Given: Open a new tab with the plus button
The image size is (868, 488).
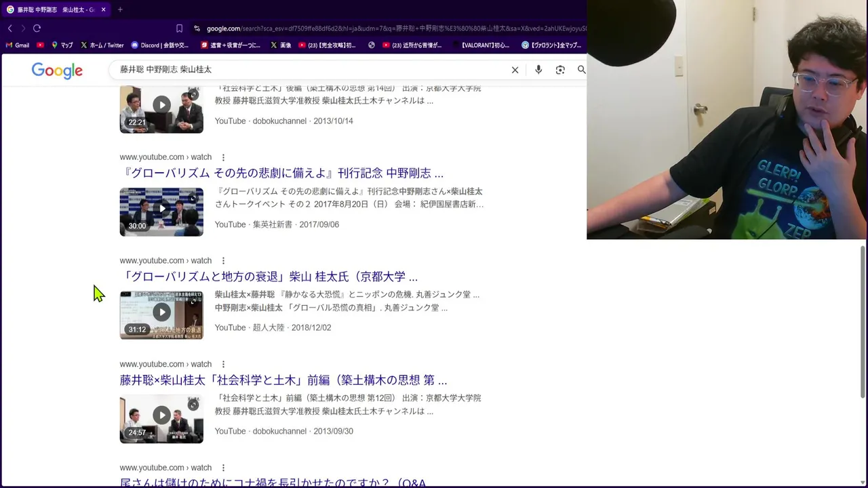Looking at the screenshot, I should pos(120,9).
